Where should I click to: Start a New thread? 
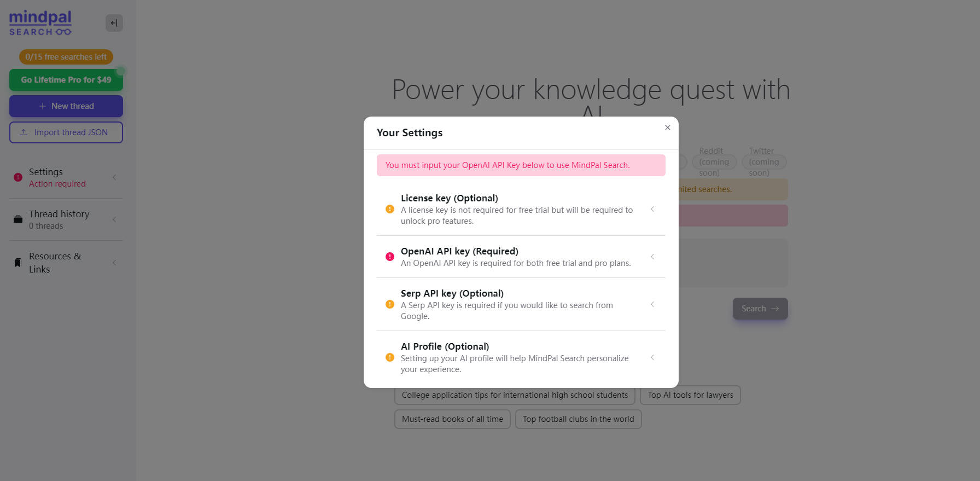66,106
